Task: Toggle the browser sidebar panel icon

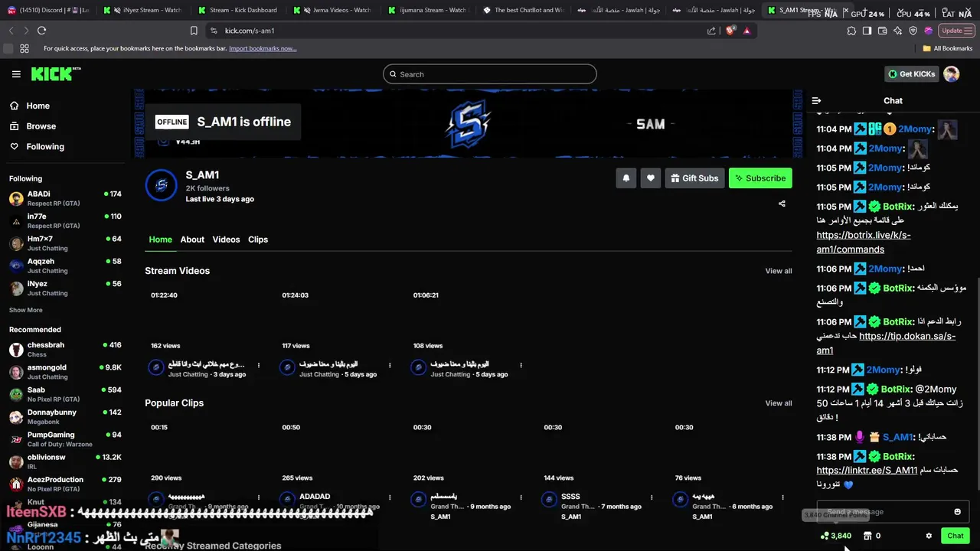Action: pos(867,31)
